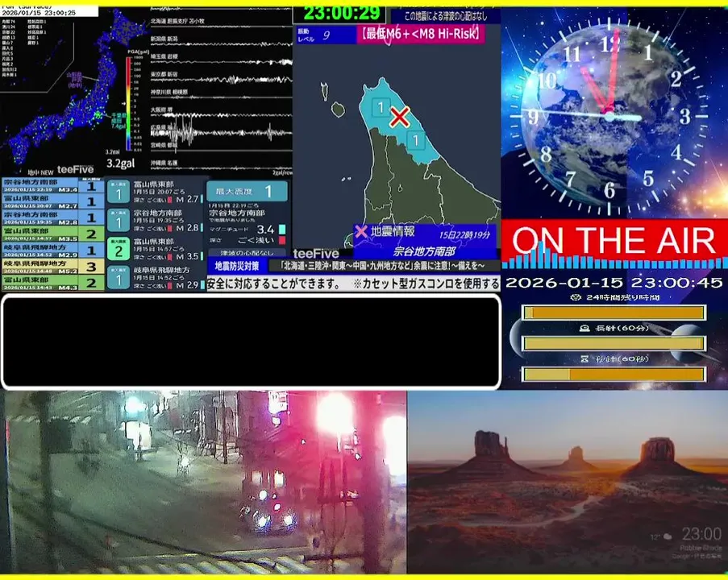728x580 pixels.
Task: Click the 宗谷地方南部 label on the blue 地震情報 banner
Action: tap(424, 251)
